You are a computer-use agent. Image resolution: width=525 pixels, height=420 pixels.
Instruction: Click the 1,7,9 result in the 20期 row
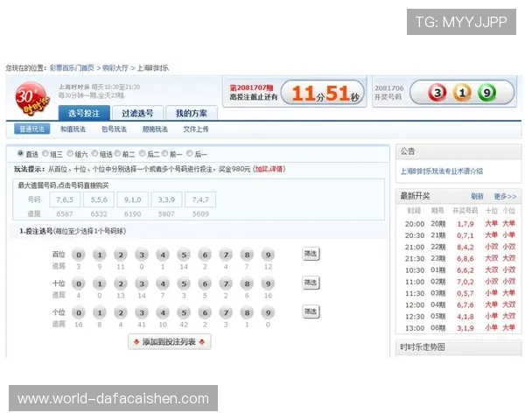click(x=465, y=224)
